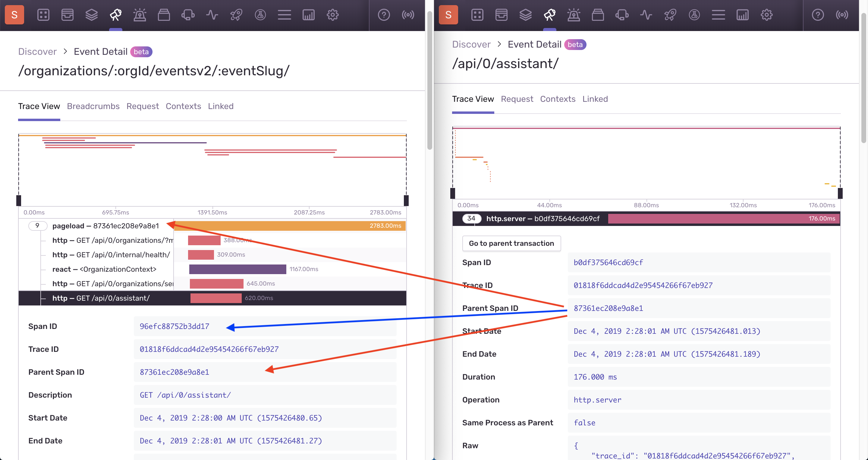Open the help question mark icon in left window
The height and width of the screenshot is (460, 868).
pyautogui.click(x=384, y=15)
